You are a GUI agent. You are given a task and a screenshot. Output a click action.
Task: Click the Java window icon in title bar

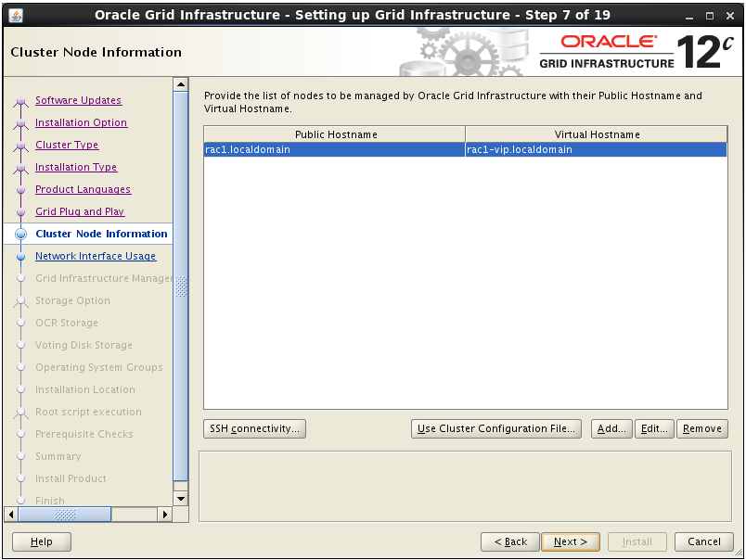click(x=16, y=16)
